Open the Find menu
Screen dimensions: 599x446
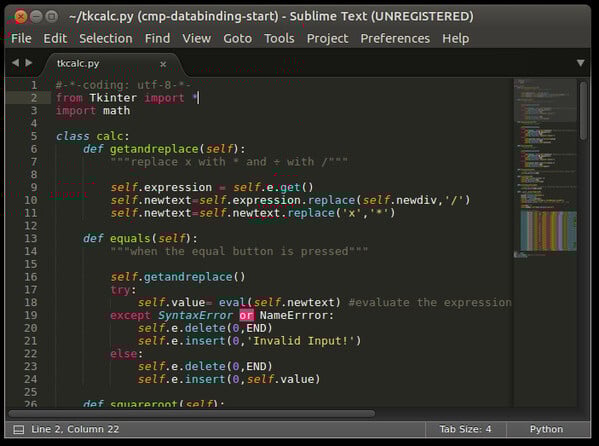pos(157,38)
